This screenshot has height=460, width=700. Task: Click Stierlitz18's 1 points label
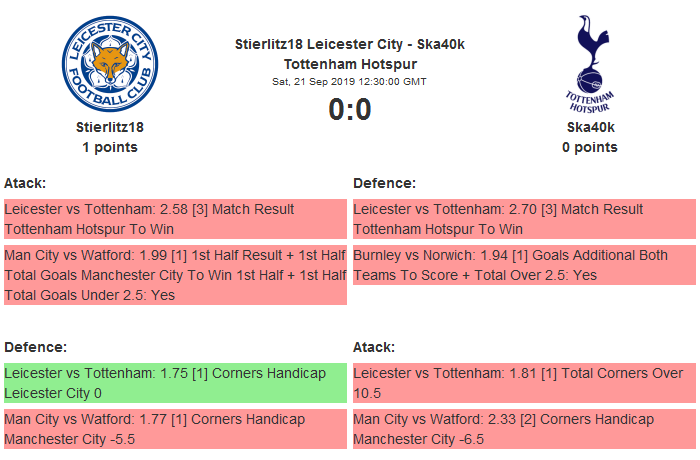point(110,147)
